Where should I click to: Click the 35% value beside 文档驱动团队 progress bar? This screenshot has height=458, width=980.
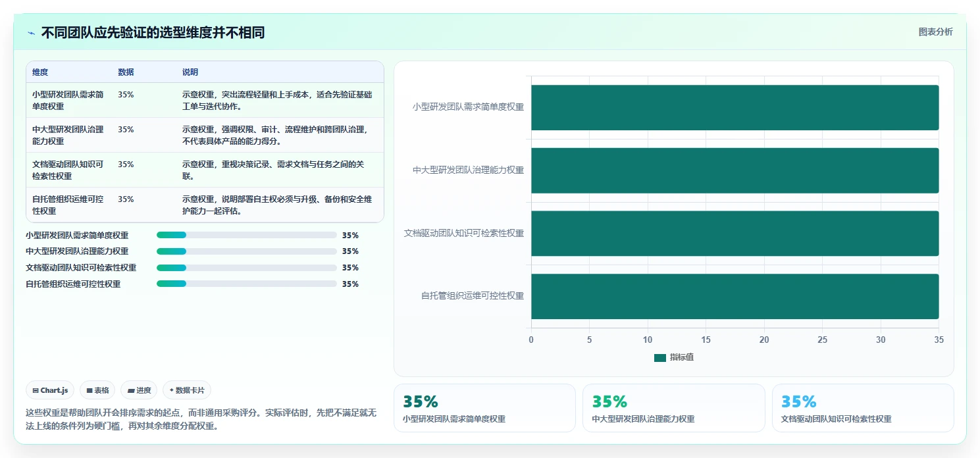pyautogui.click(x=350, y=268)
